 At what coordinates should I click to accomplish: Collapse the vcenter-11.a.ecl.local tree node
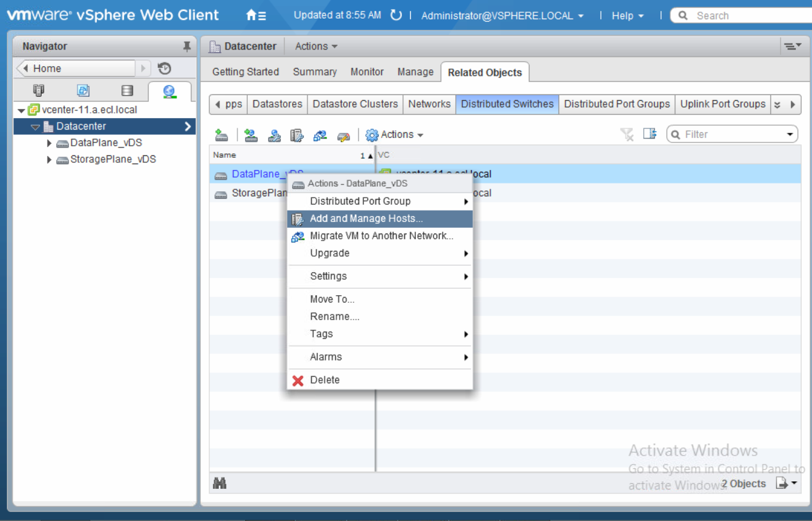[x=22, y=110]
